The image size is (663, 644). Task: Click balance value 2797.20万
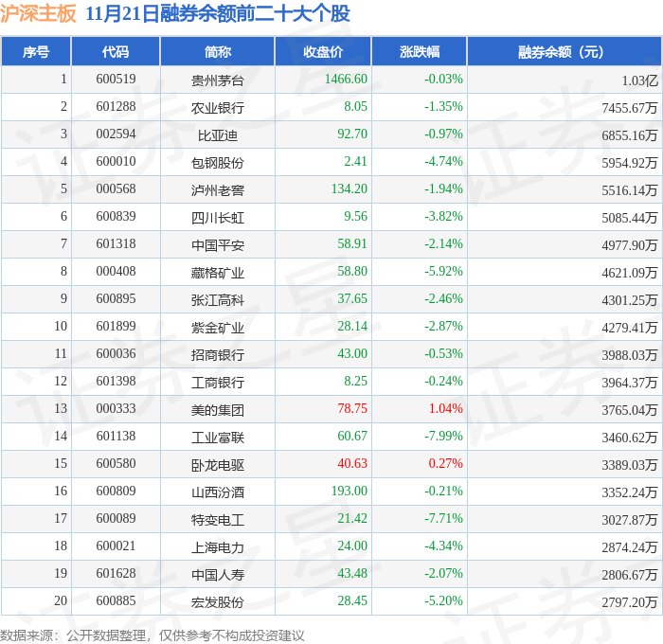630,602
